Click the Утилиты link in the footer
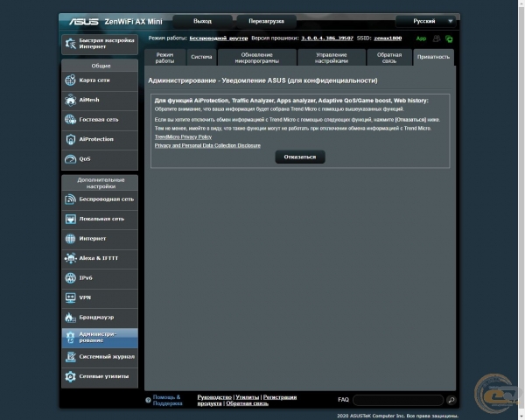 click(248, 397)
